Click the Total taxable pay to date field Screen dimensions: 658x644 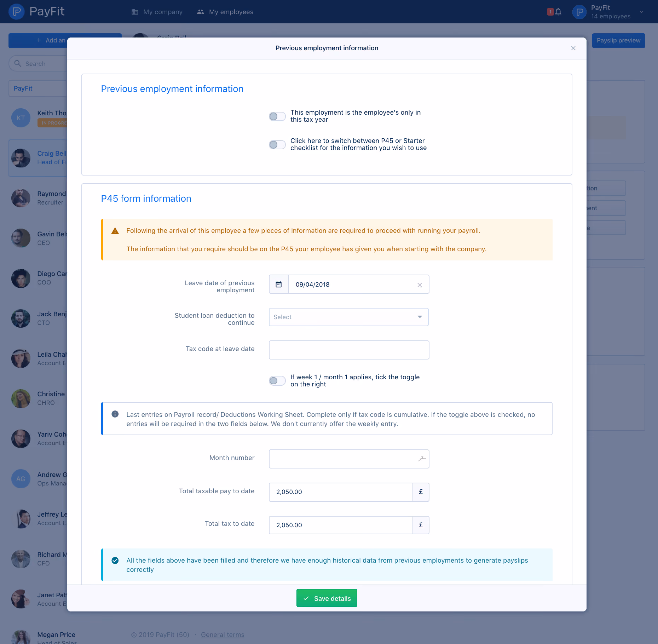coord(341,492)
